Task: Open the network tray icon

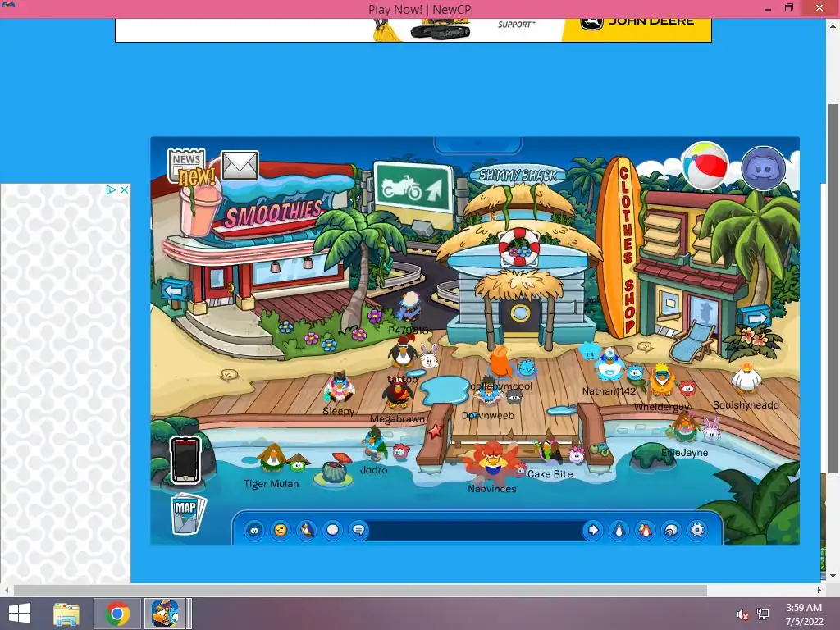Action: coord(763,615)
